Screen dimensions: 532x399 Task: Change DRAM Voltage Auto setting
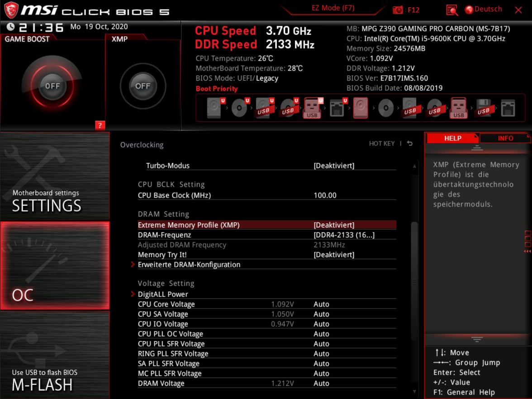[321, 383]
